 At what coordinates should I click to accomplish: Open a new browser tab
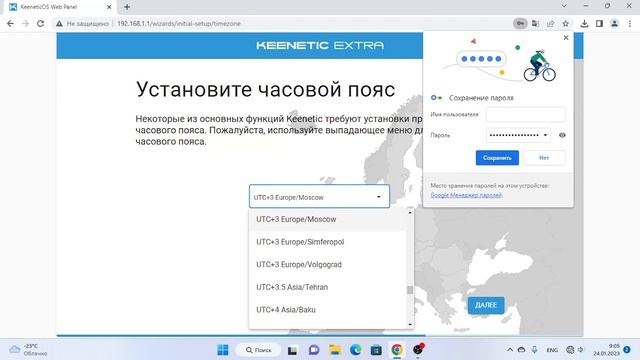coord(127,7)
